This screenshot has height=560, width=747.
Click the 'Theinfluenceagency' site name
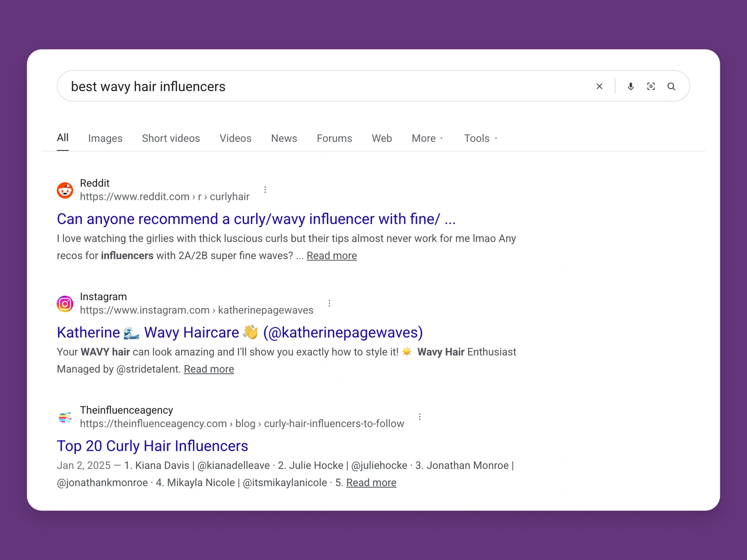pyautogui.click(x=127, y=410)
